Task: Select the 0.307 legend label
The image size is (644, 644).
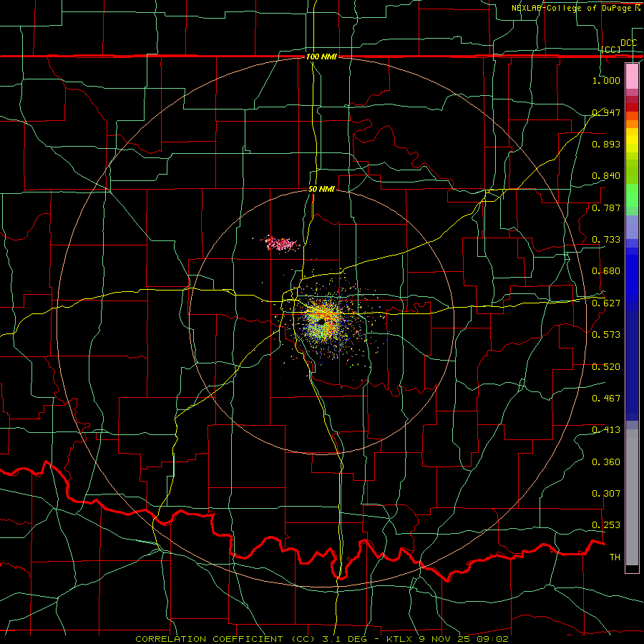Action: click(606, 494)
